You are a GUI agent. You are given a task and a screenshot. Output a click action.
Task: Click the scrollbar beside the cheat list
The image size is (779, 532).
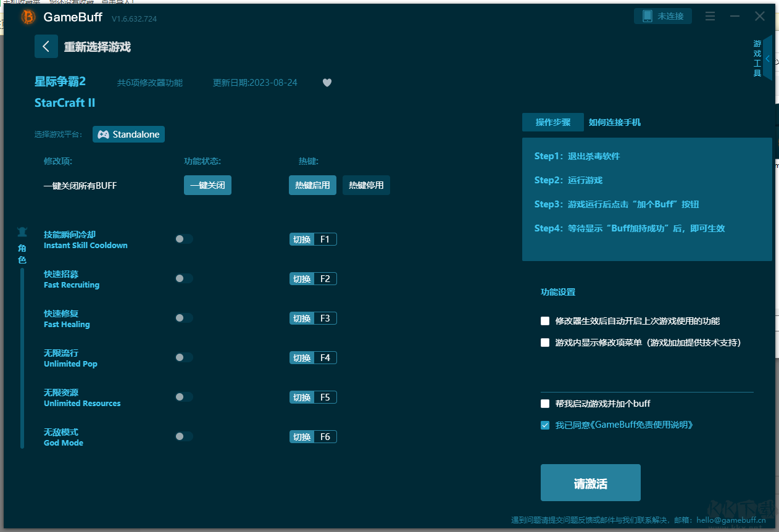pyautogui.click(x=22, y=358)
